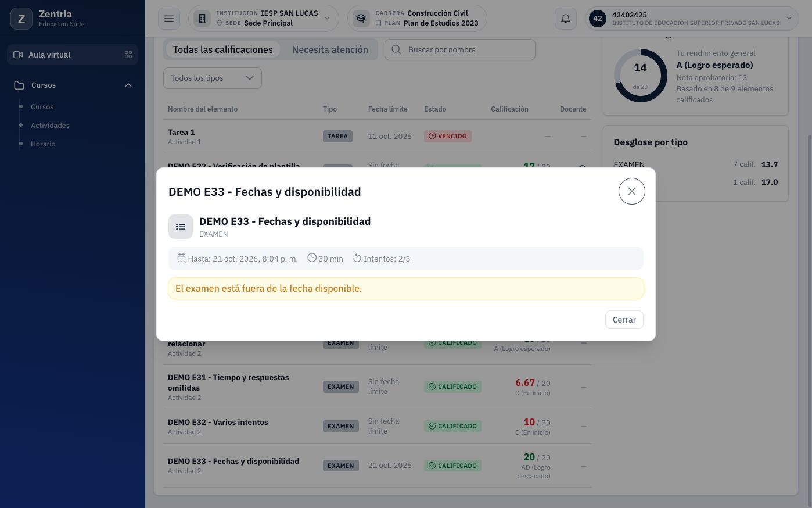Close the DEMO E33 dialog with X icon
Viewport: 812px width, 508px height.
tap(632, 191)
